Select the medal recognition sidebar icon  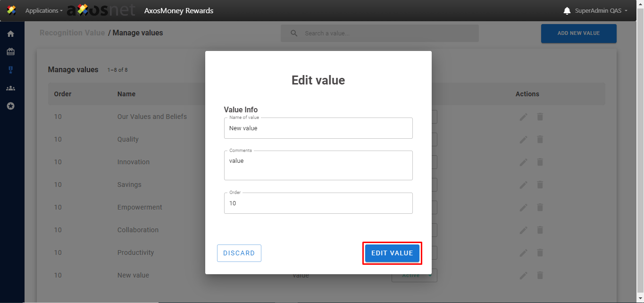(x=10, y=70)
